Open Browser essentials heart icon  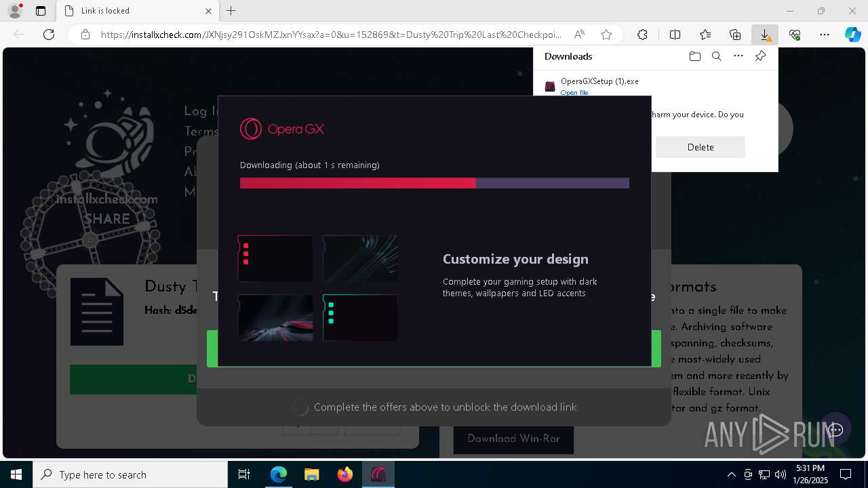point(795,35)
